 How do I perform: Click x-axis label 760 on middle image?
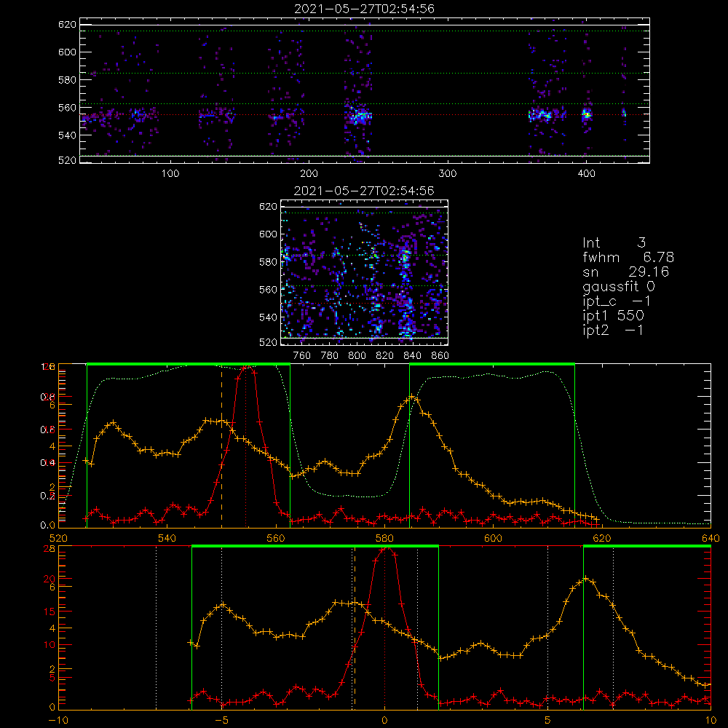click(x=302, y=356)
